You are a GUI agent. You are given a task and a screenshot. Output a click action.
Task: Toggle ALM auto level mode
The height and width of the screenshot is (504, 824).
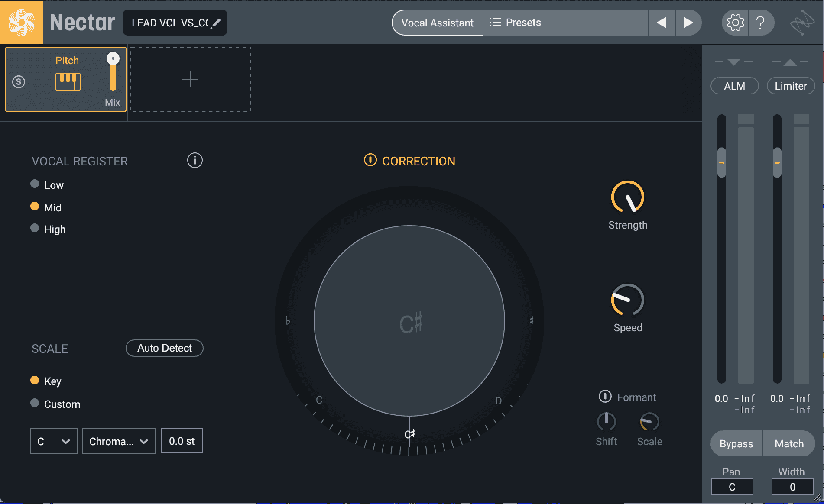click(x=735, y=86)
